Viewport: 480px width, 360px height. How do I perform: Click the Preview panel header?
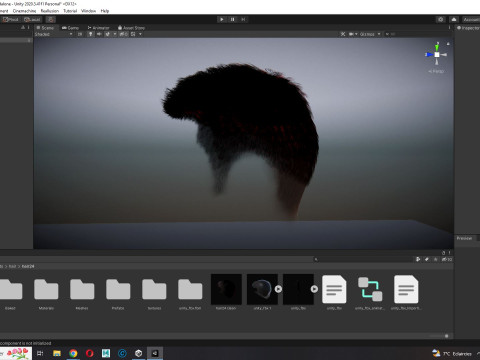[x=464, y=238]
